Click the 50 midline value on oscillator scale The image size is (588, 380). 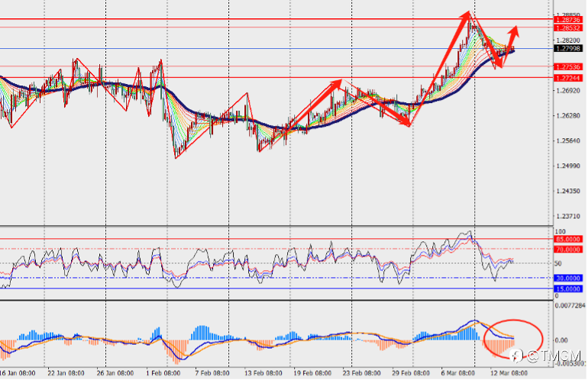point(558,263)
